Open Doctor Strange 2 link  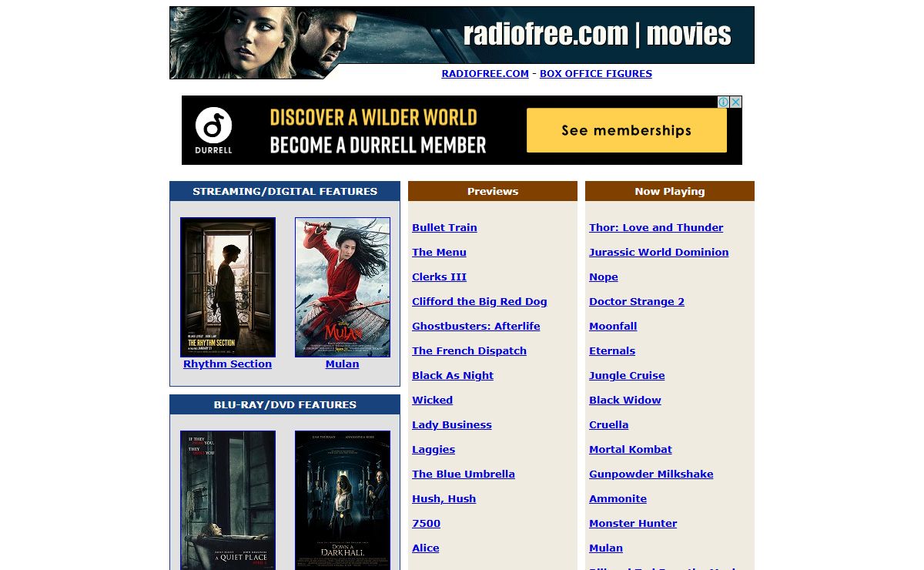[637, 301]
